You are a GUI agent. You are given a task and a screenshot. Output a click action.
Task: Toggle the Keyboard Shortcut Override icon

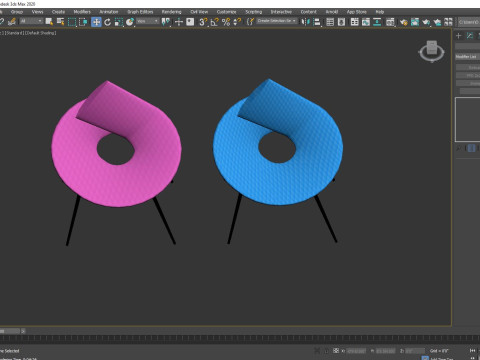pyautogui.click(x=190, y=22)
